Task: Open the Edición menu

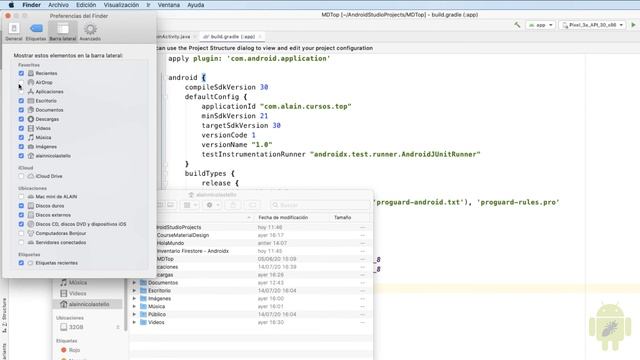Action: [x=86, y=5]
